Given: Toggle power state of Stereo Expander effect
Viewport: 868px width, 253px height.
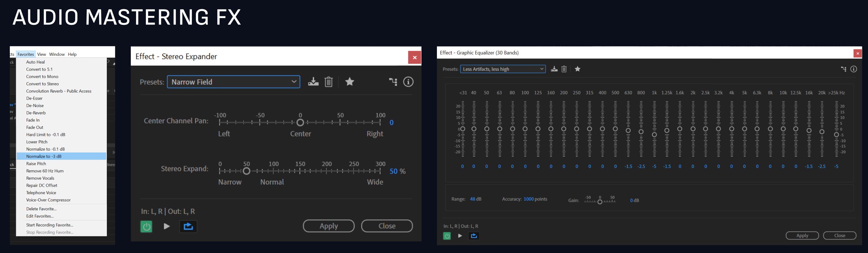Looking at the screenshot, I should [x=146, y=226].
